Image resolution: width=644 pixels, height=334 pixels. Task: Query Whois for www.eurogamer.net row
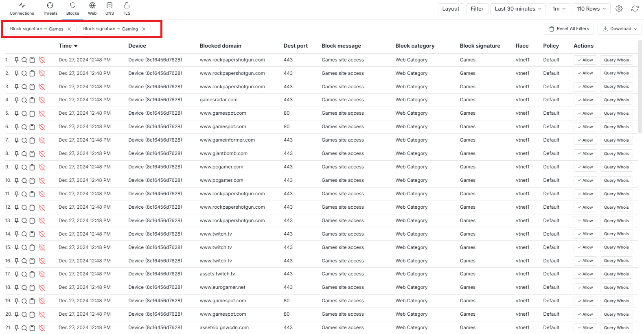[x=616, y=288]
